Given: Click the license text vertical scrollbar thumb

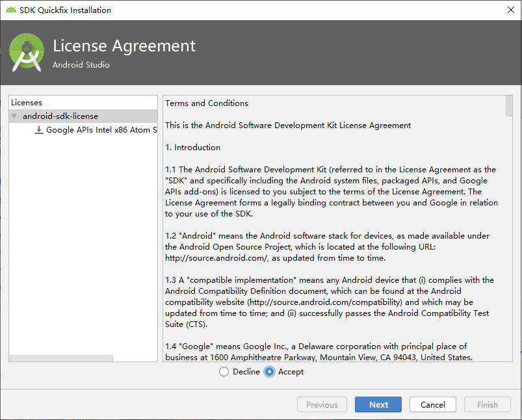Looking at the screenshot, I should pos(509,106).
